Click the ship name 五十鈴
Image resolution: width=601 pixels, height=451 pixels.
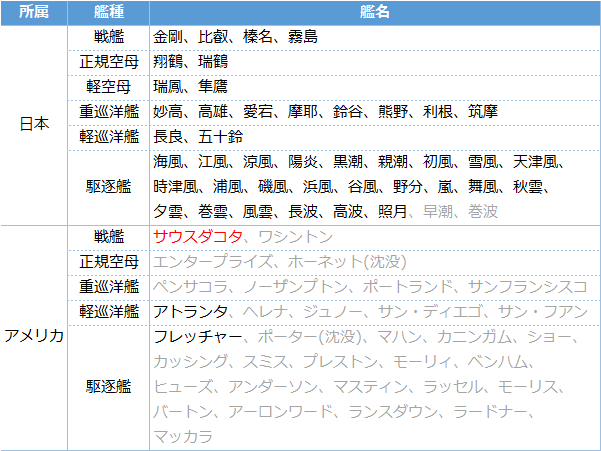coord(220,136)
